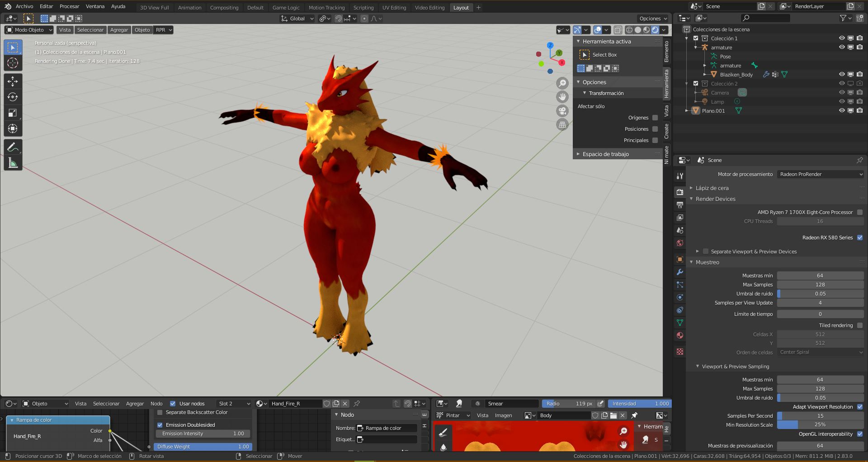Click the viewport pan hand icon

(x=562, y=97)
